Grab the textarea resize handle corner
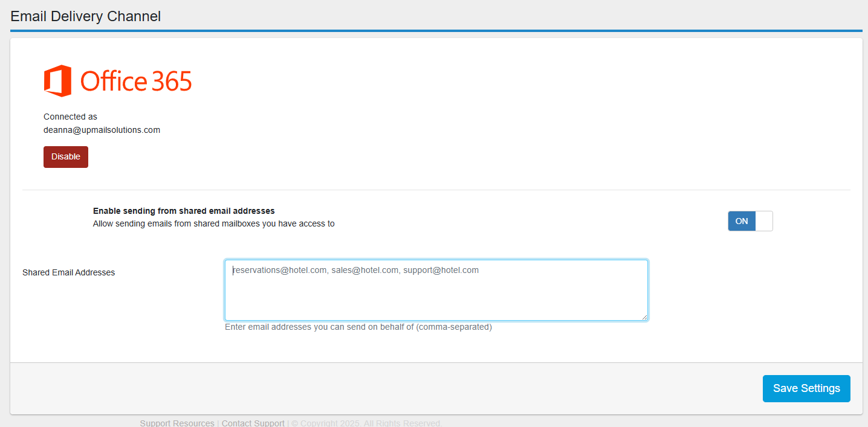This screenshot has height=427, width=868. tap(644, 316)
